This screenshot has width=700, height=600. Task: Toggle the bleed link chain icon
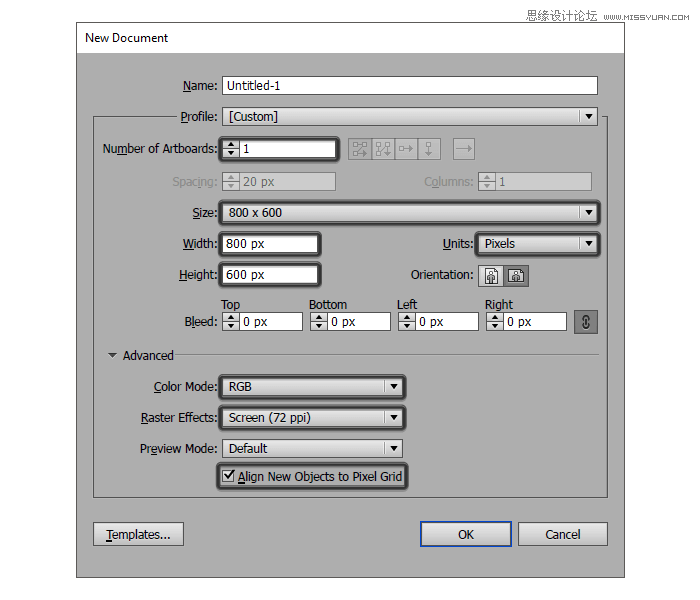(x=585, y=321)
